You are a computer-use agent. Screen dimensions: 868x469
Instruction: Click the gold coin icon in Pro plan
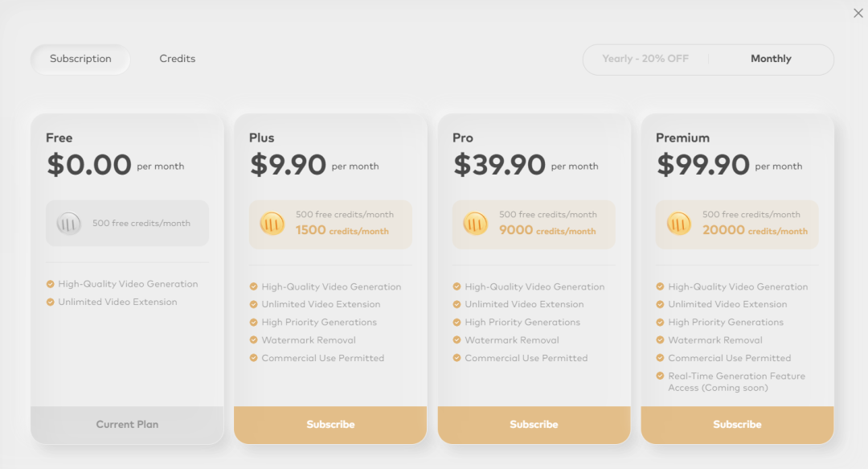(476, 224)
